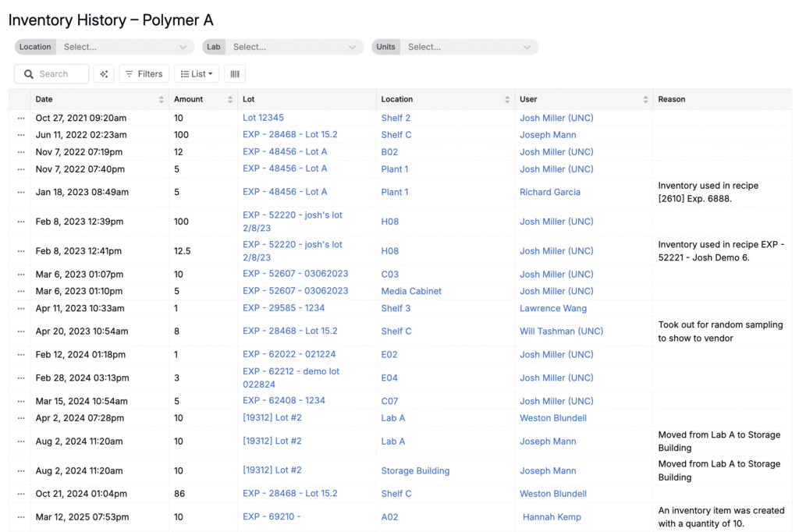Click the AI sparkle icon beside Search
The width and height of the screenshot is (799, 532).
click(104, 74)
